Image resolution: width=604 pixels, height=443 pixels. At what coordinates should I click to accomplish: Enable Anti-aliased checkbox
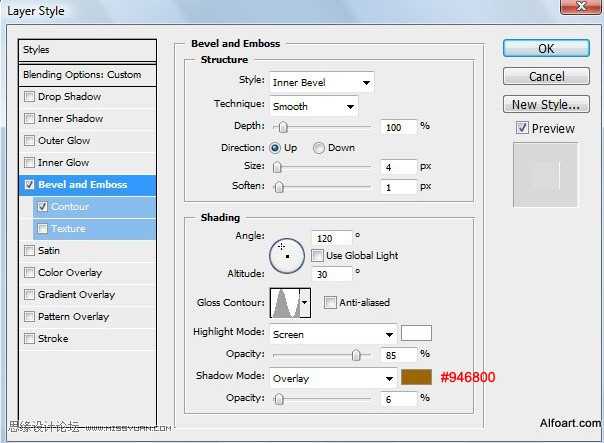330,302
